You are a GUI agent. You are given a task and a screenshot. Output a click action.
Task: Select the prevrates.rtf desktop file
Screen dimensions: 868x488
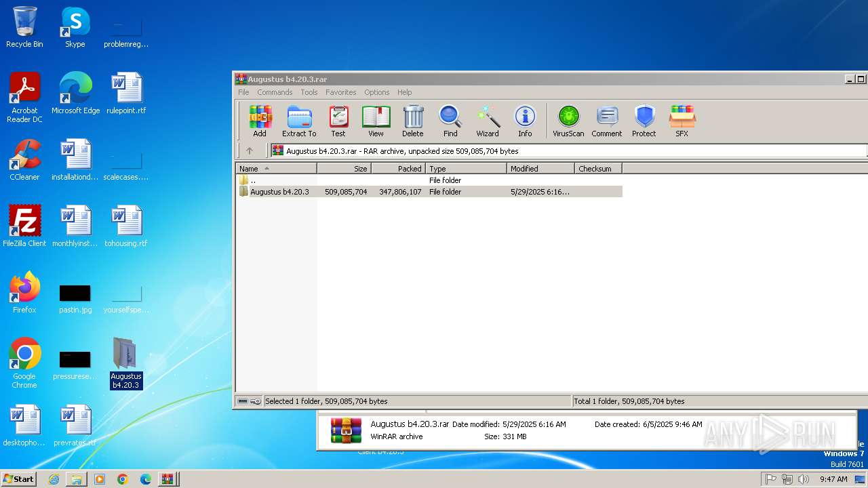tap(75, 426)
